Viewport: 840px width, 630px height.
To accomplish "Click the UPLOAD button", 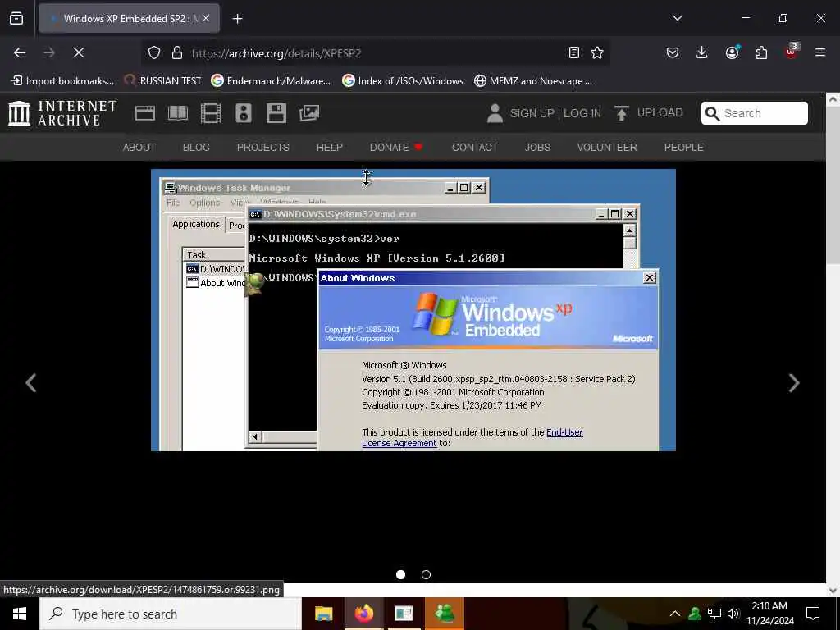I will click(x=649, y=112).
